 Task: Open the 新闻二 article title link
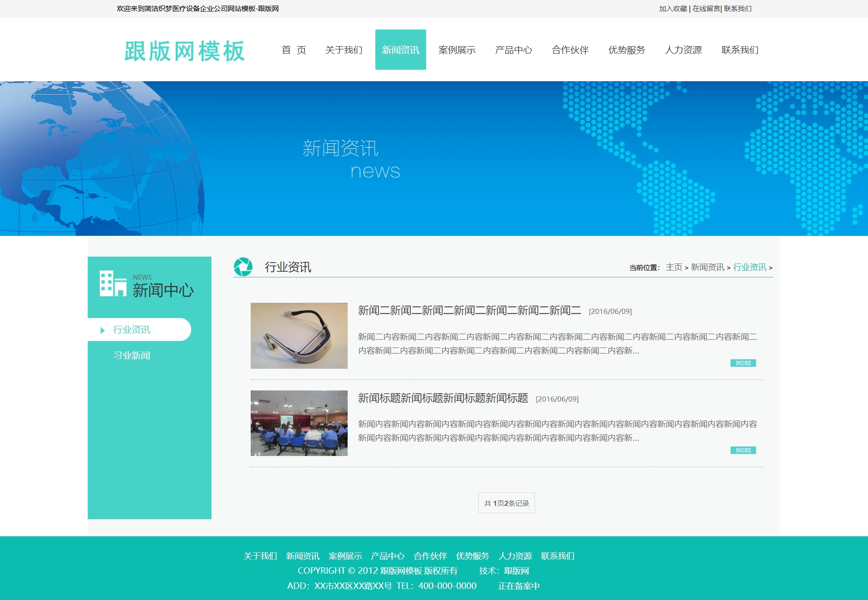469,311
